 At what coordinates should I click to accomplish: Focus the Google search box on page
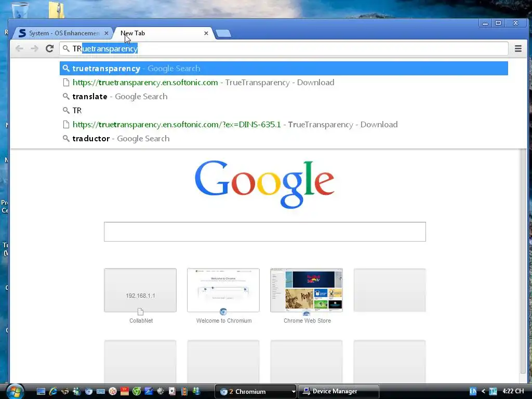(264, 232)
